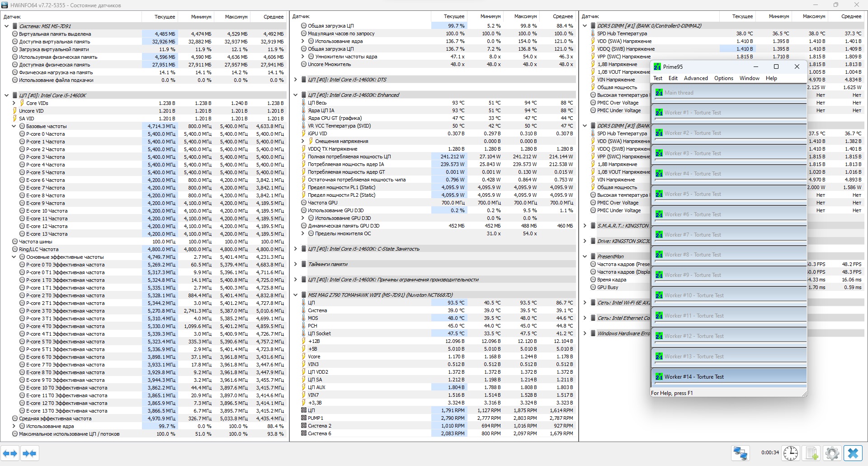Select the Предел мощности PL1 (Static) row
The width and height of the screenshot is (868, 466).
434,187
